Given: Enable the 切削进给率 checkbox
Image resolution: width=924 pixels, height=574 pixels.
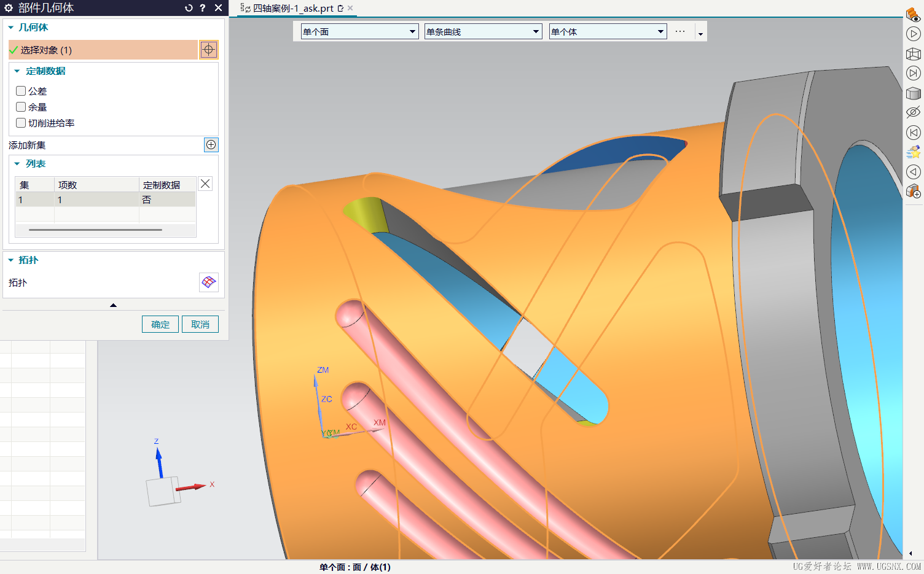Looking at the screenshot, I should tap(21, 123).
